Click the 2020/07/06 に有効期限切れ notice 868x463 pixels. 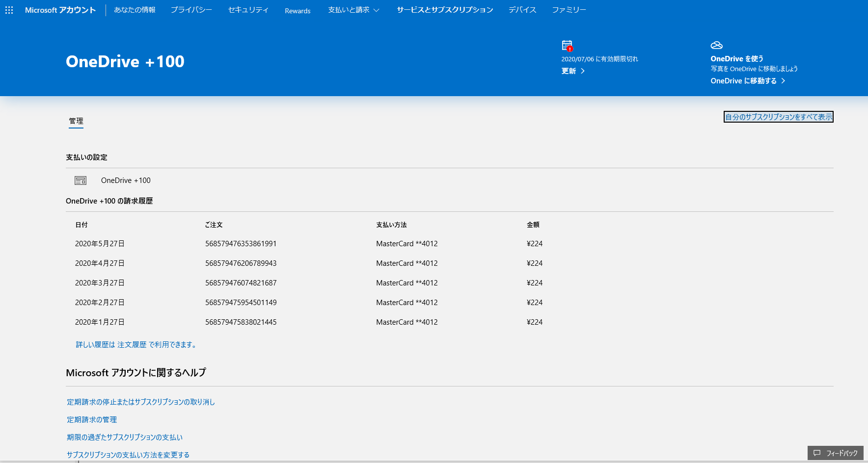tap(600, 59)
